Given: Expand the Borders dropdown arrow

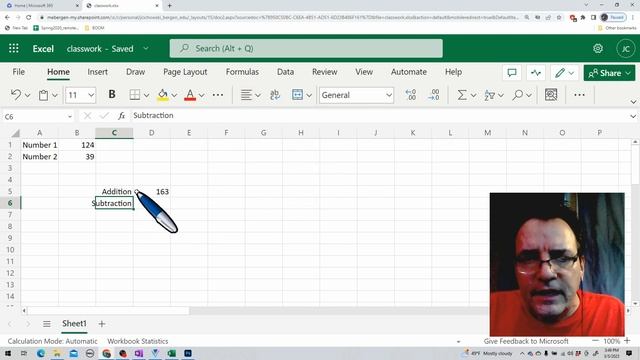Looking at the screenshot, I should point(146,96).
